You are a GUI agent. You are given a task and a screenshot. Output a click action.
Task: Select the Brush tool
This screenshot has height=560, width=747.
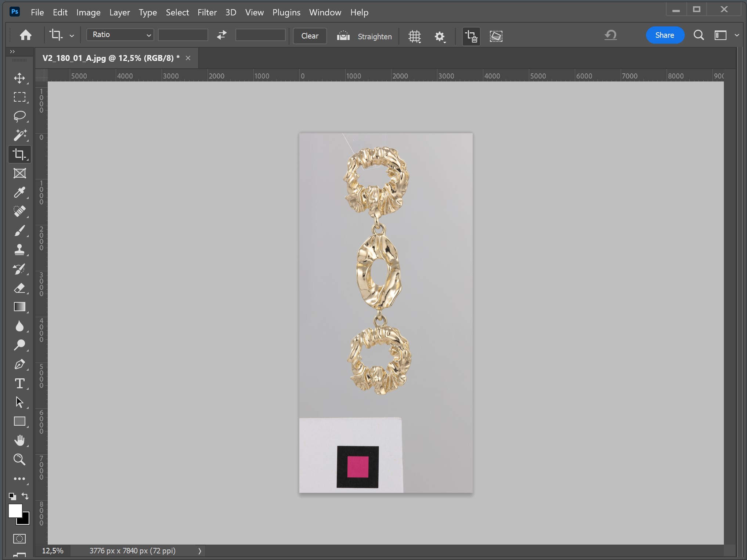click(19, 230)
